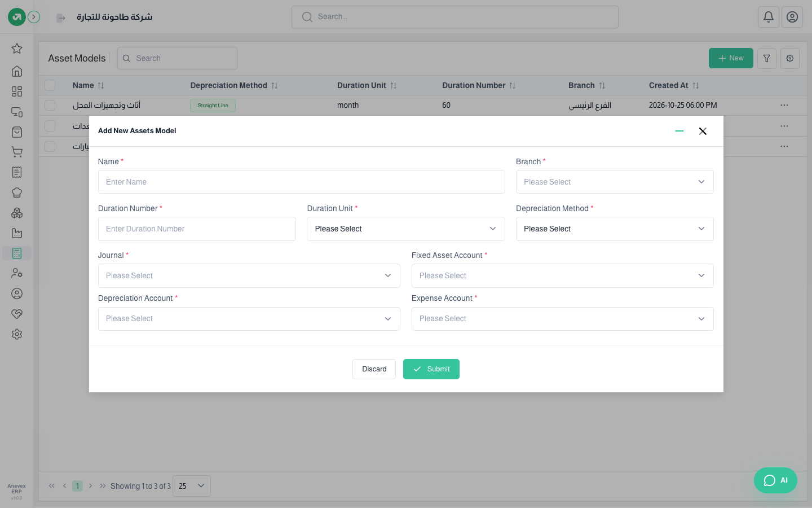Focus the Enter Duration Number field

pyautogui.click(x=197, y=229)
